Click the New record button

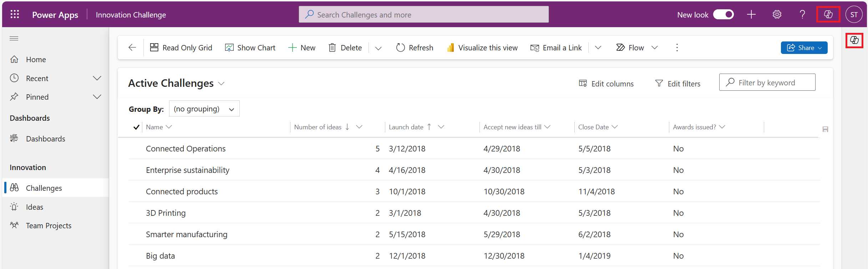coord(302,48)
